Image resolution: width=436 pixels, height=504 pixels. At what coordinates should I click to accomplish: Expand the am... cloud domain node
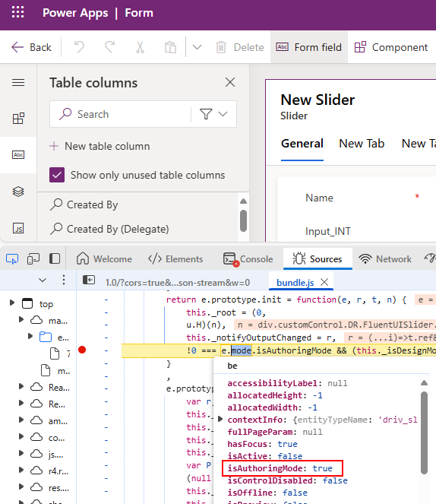tap(21, 420)
